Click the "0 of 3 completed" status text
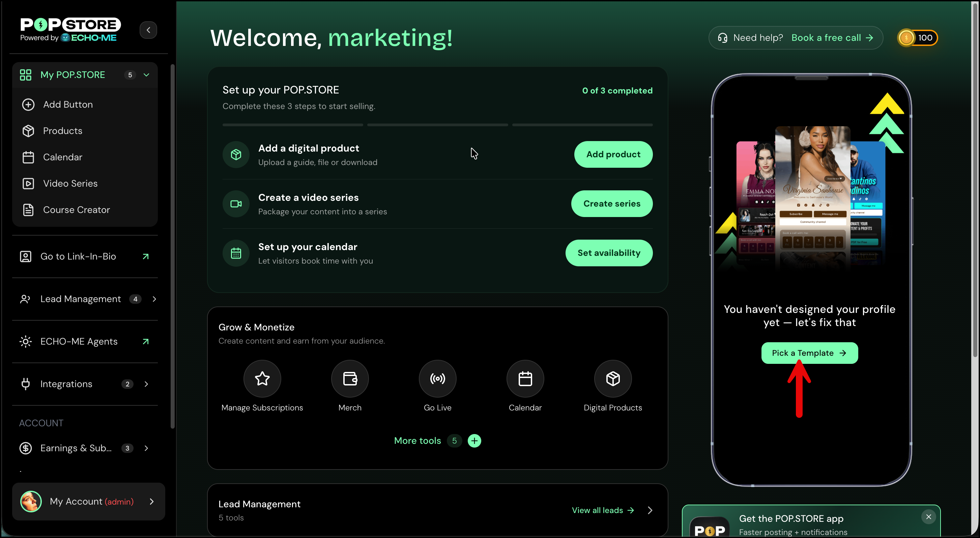980x538 pixels. click(617, 90)
